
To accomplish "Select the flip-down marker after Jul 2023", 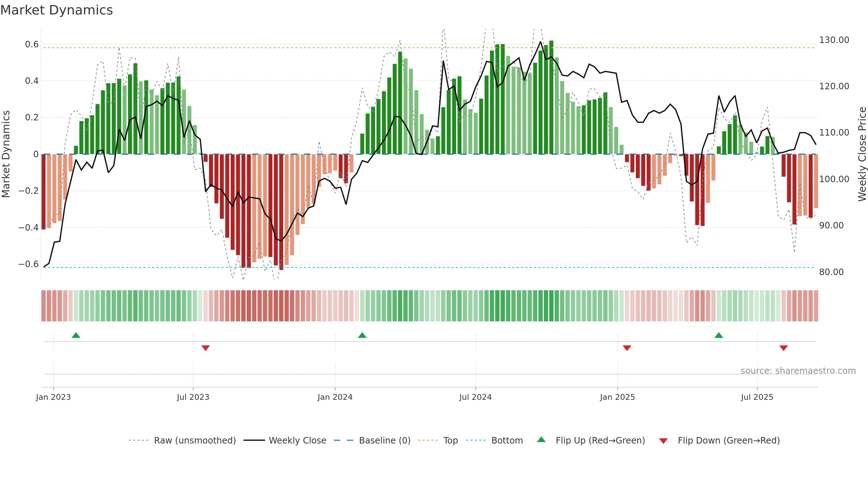I will pyautogui.click(x=205, y=348).
